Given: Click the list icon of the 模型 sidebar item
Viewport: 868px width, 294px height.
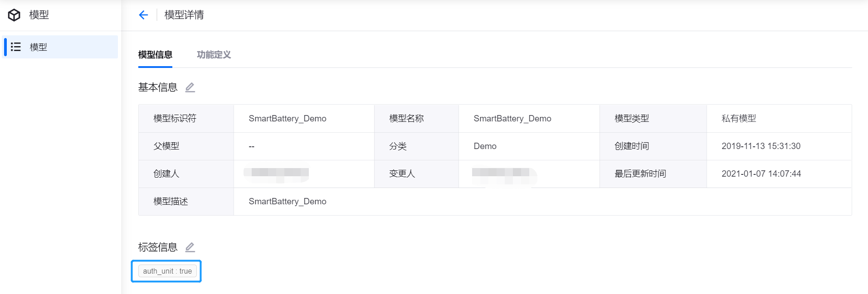Looking at the screenshot, I should click(x=16, y=47).
